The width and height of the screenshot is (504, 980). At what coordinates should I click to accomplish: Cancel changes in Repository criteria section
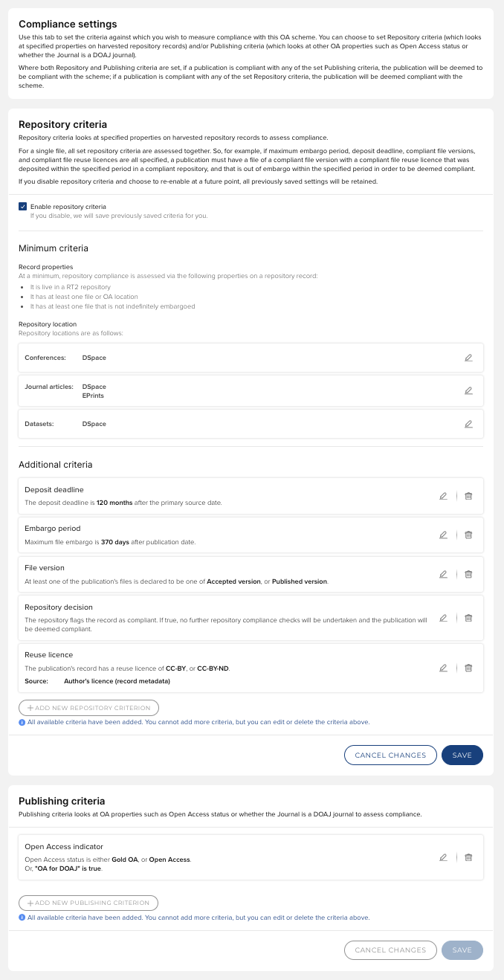pos(390,755)
